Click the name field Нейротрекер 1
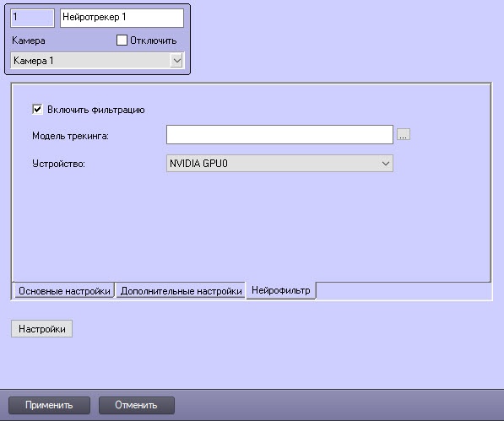The width and height of the screenshot is (504, 421). point(122,18)
